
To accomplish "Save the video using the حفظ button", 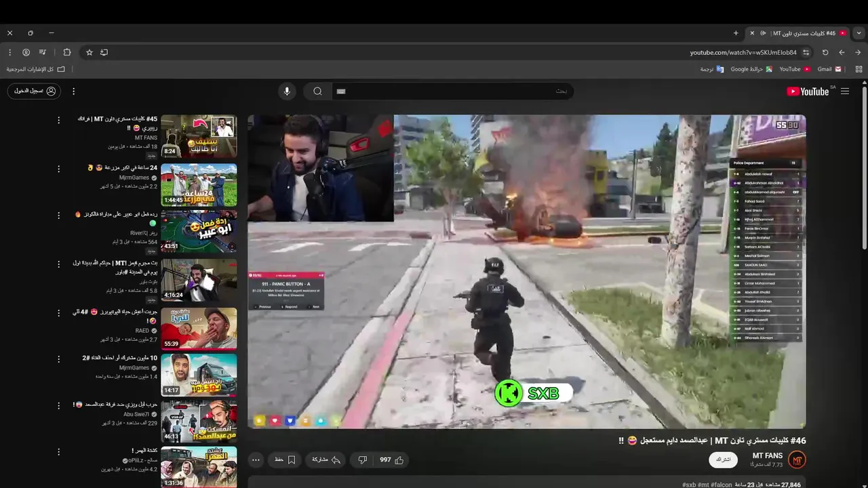I will (284, 460).
